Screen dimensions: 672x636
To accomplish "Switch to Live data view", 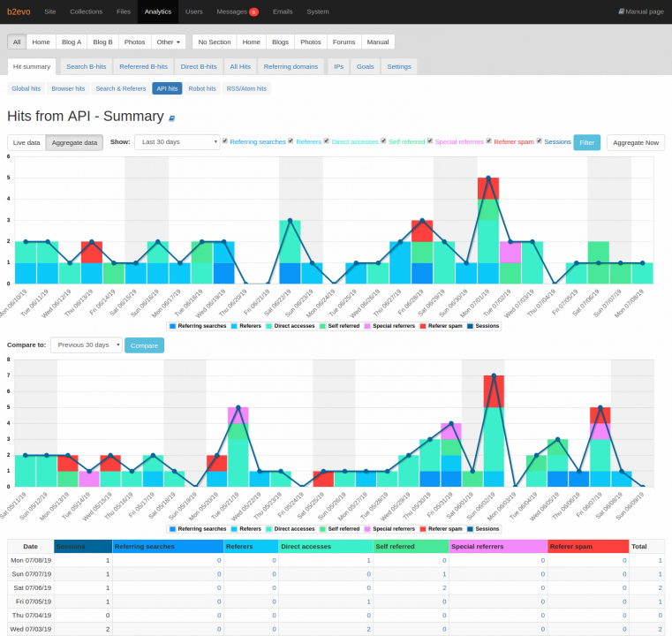I will tap(26, 143).
